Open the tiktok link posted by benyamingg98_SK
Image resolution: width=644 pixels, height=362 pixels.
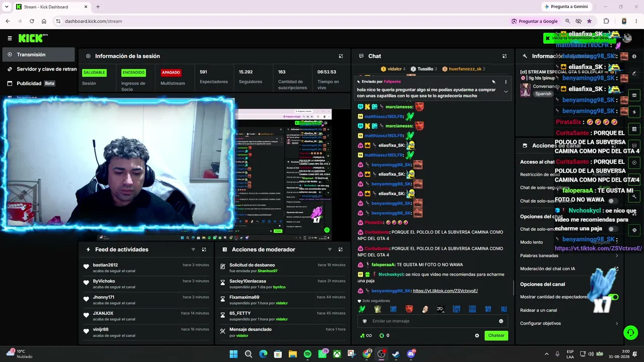click(x=445, y=291)
